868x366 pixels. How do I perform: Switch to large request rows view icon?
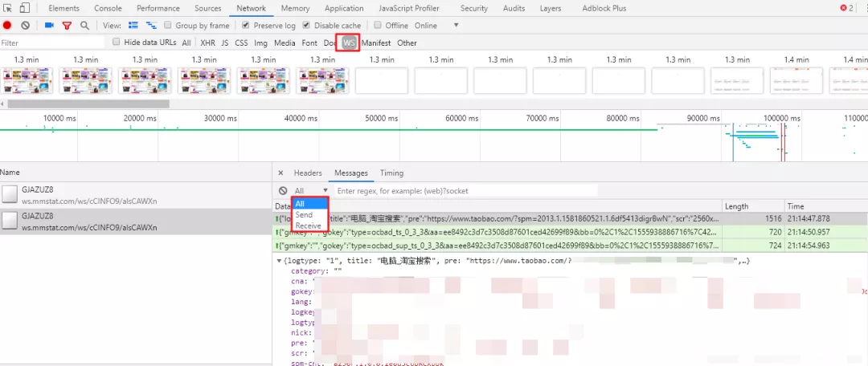(x=133, y=26)
